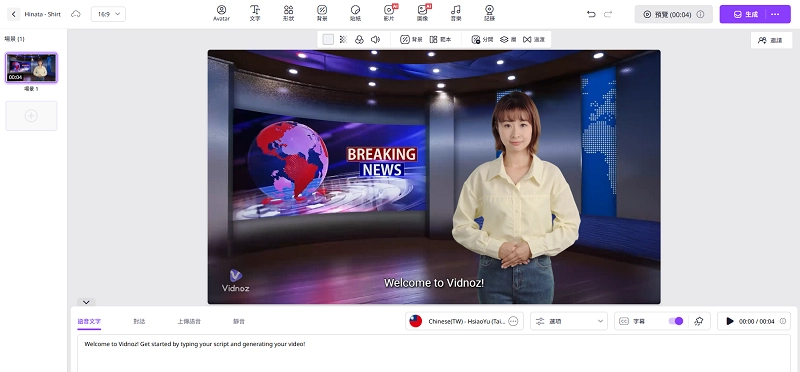Click the speaker volume icon
800x372 pixels.
click(x=375, y=39)
